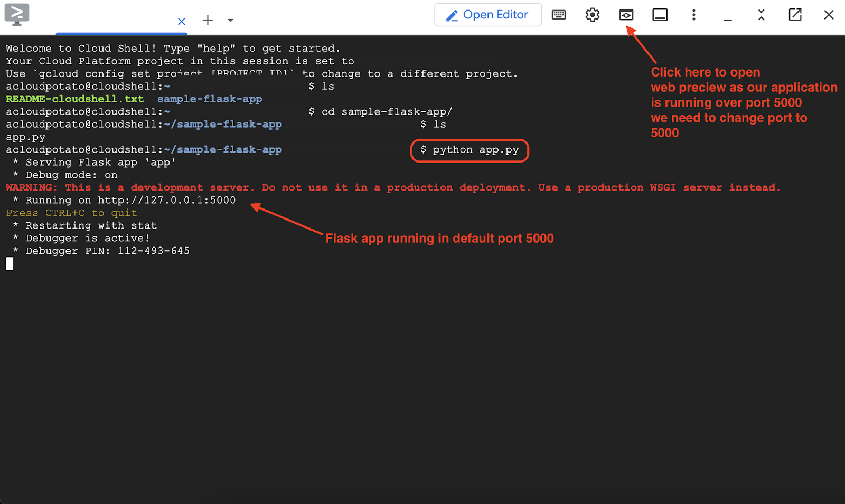
Task: Open the keyboard send key combination icon
Action: 559,15
